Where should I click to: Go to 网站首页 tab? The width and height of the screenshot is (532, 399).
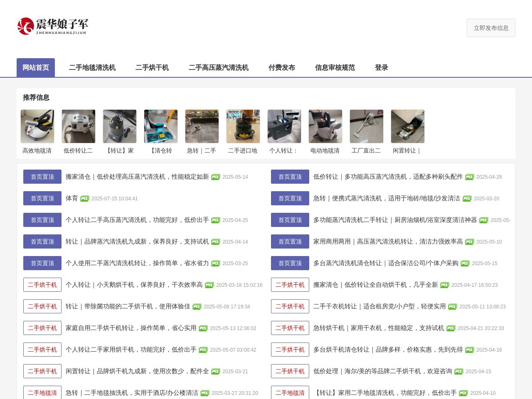click(x=36, y=67)
